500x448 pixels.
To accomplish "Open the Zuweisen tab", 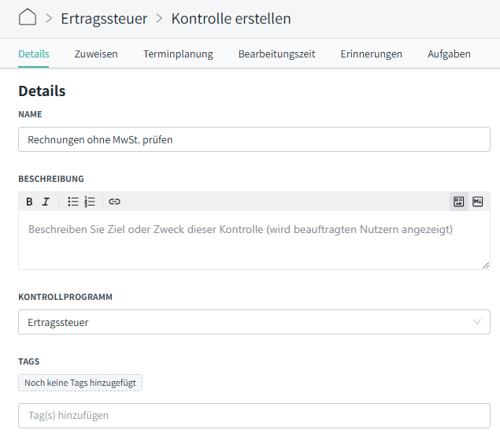I will pyautogui.click(x=96, y=54).
